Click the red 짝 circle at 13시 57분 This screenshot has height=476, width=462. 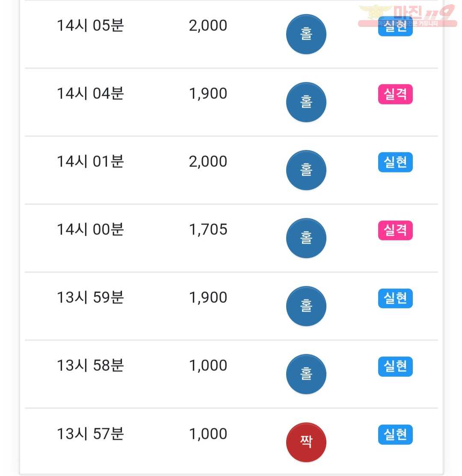pos(306,442)
